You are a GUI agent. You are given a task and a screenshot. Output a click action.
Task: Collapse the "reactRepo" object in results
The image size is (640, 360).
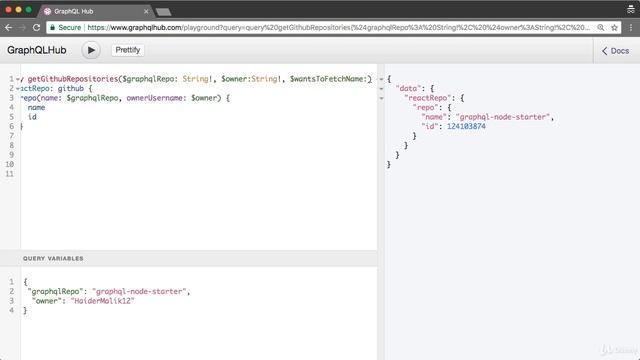(x=381, y=98)
